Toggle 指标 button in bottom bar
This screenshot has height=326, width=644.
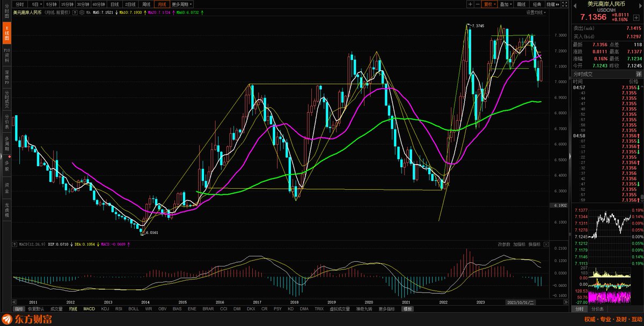[x=19, y=309]
